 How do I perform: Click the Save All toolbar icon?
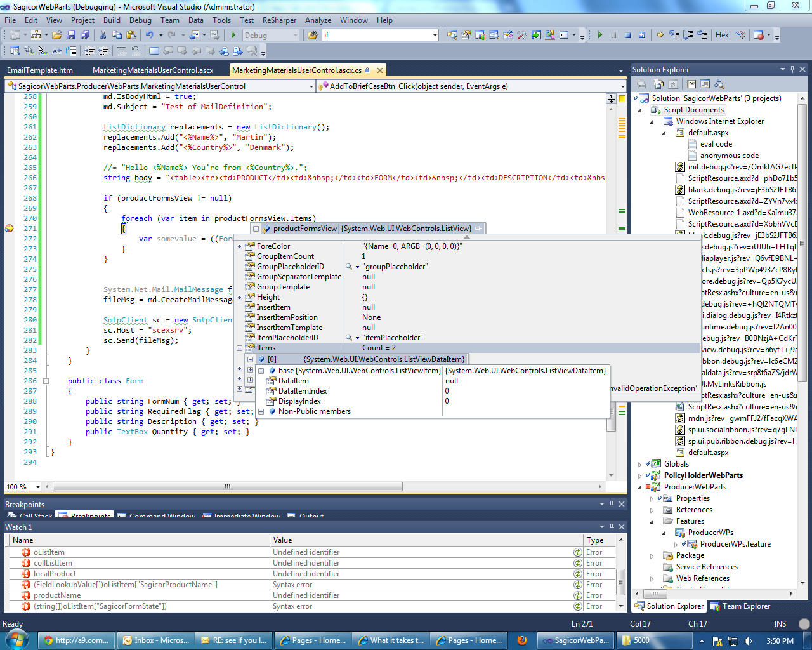[84, 35]
